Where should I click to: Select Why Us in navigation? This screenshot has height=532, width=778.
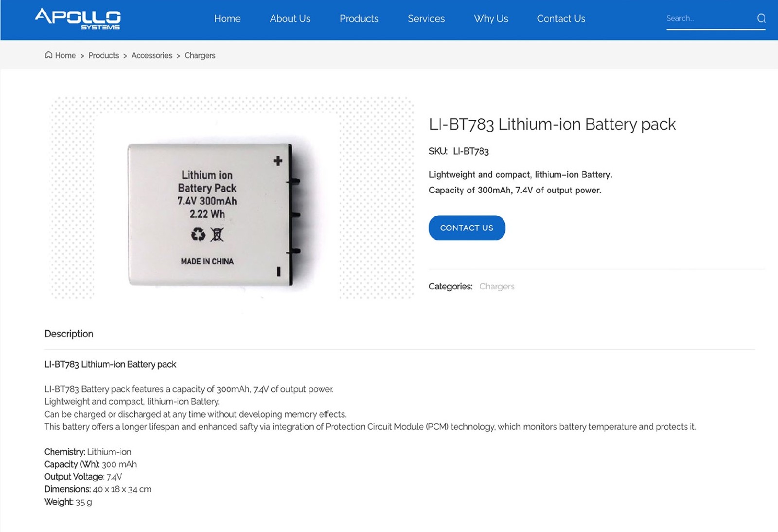pyautogui.click(x=491, y=18)
